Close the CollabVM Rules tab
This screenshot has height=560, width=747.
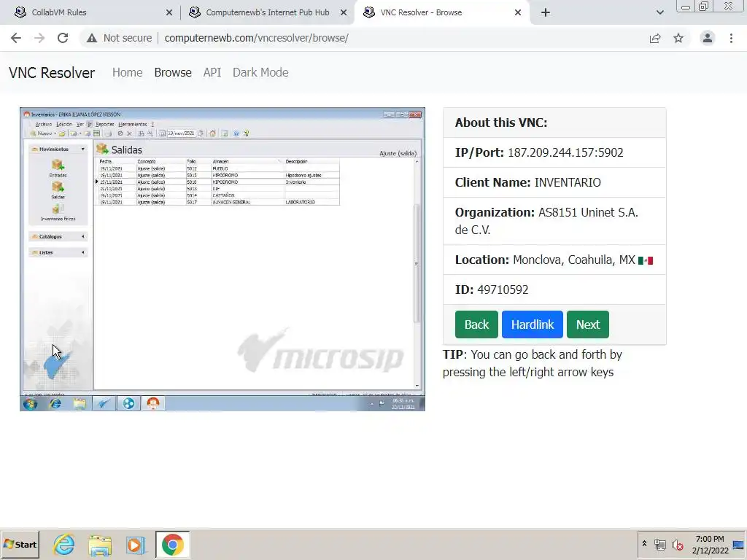pos(169,12)
